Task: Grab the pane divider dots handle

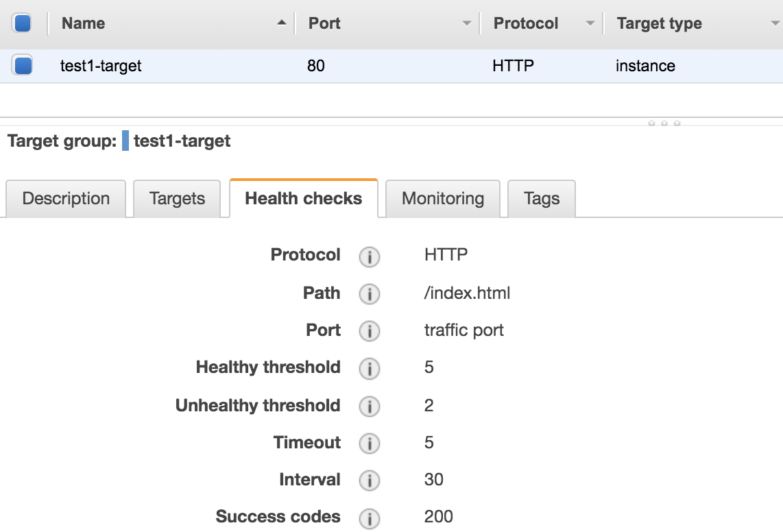Action: (664, 123)
